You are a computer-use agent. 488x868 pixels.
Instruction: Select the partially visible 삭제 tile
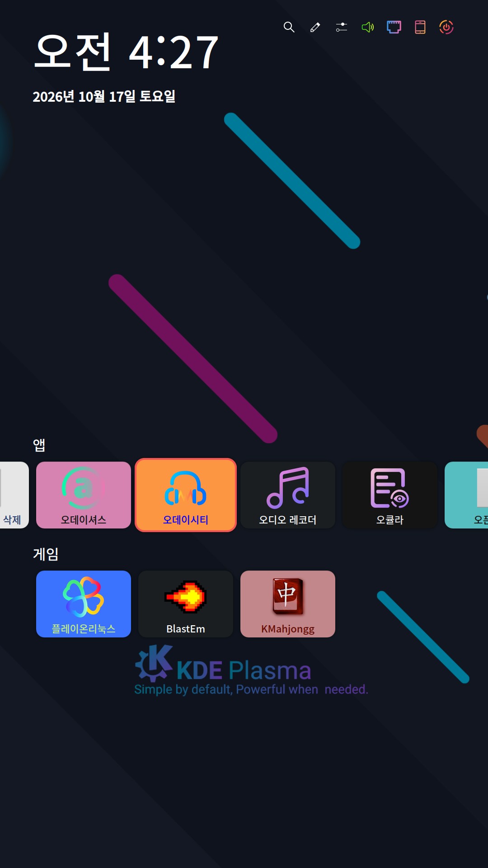click(x=14, y=495)
